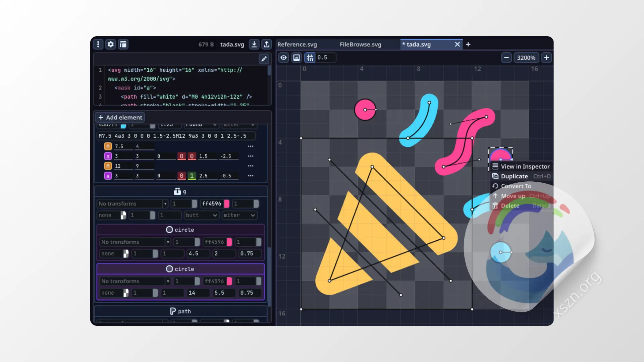The height and width of the screenshot is (362, 644).
Task: Click the path data text field starting M7.5
Action: (176, 136)
